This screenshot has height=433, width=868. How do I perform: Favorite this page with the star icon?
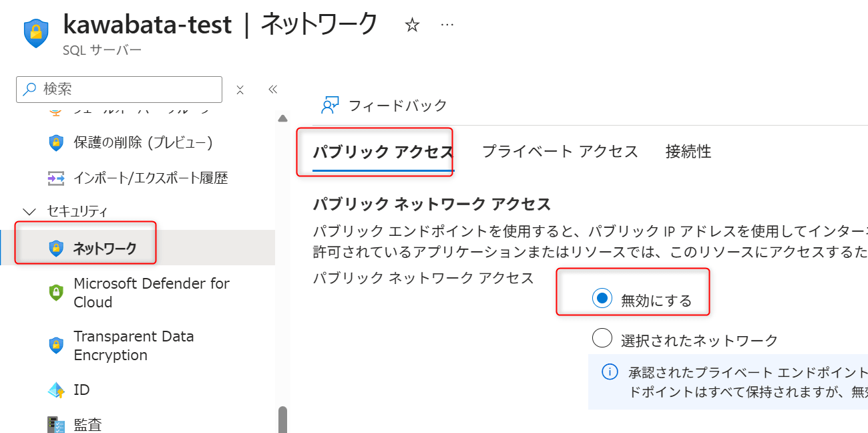412,25
